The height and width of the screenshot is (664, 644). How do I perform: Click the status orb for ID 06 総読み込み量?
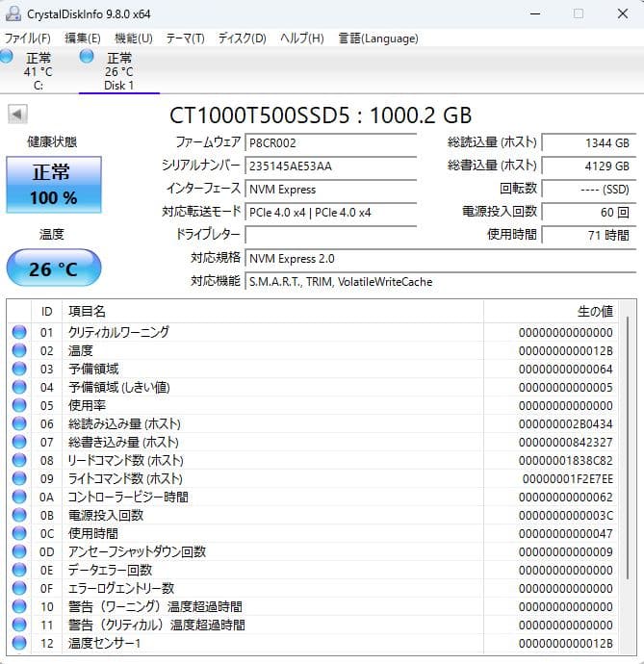19,423
